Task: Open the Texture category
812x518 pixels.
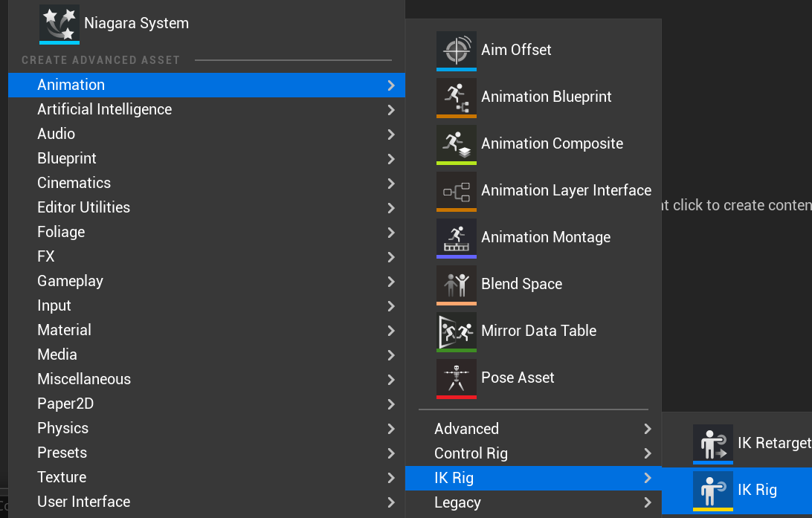Action: (207, 477)
